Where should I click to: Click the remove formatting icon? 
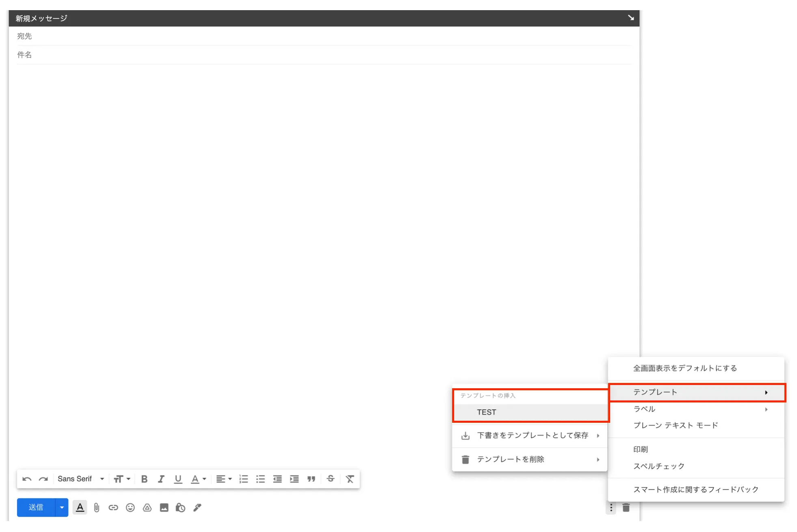pos(351,478)
